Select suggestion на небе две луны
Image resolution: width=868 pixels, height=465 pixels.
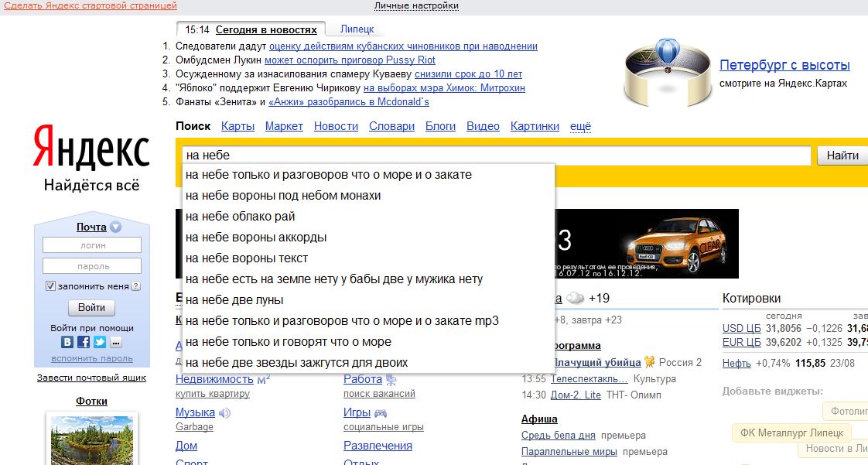[x=368, y=300]
